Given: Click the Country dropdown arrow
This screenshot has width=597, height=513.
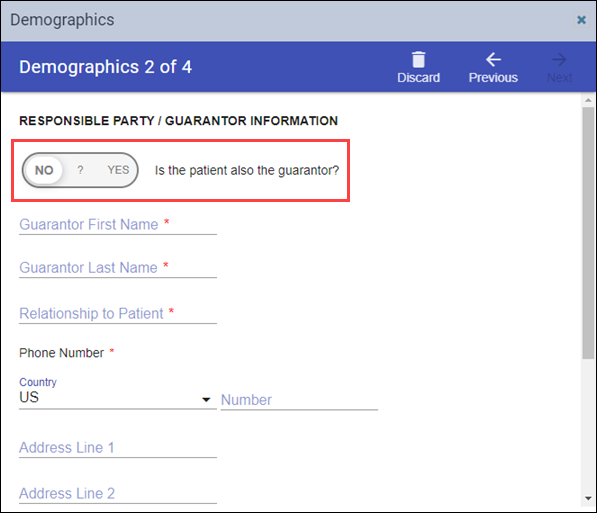Looking at the screenshot, I should point(206,400).
